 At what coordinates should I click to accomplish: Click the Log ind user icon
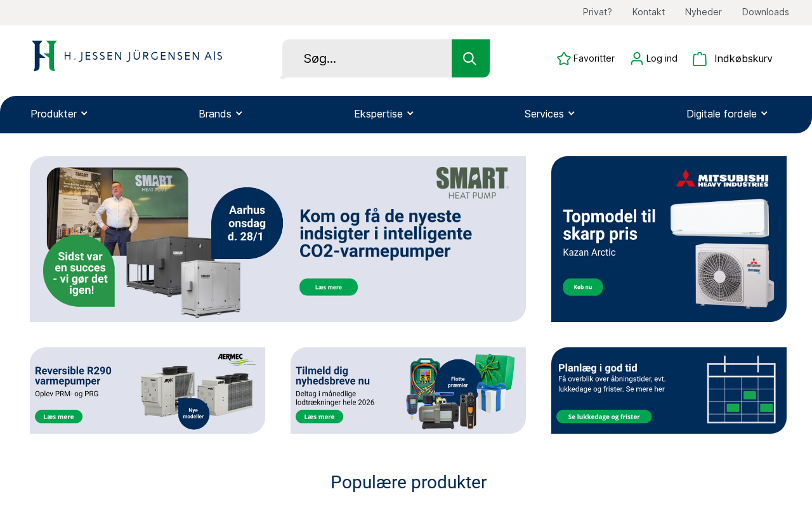[637, 58]
